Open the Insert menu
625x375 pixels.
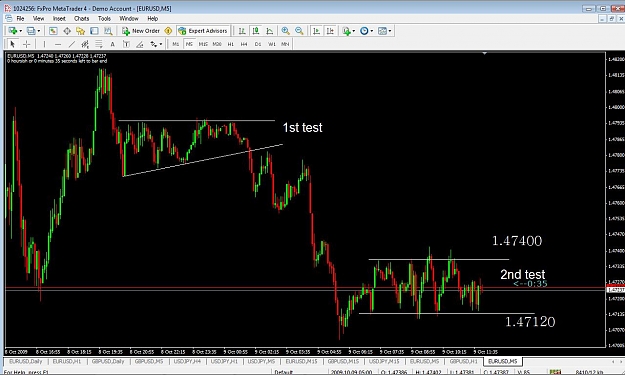tap(59, 18)
